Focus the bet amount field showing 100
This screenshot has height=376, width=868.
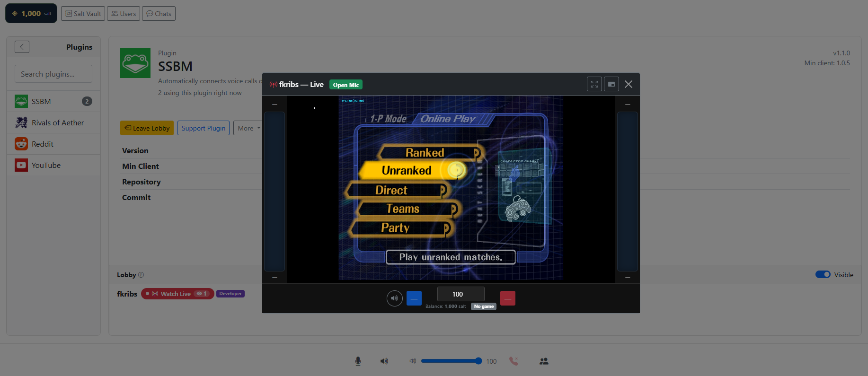click(461, 294)
